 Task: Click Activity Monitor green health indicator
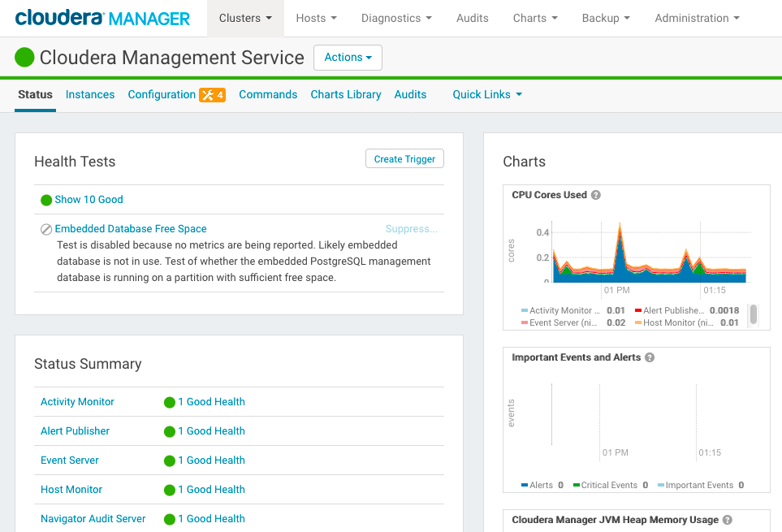click(170, 402)
